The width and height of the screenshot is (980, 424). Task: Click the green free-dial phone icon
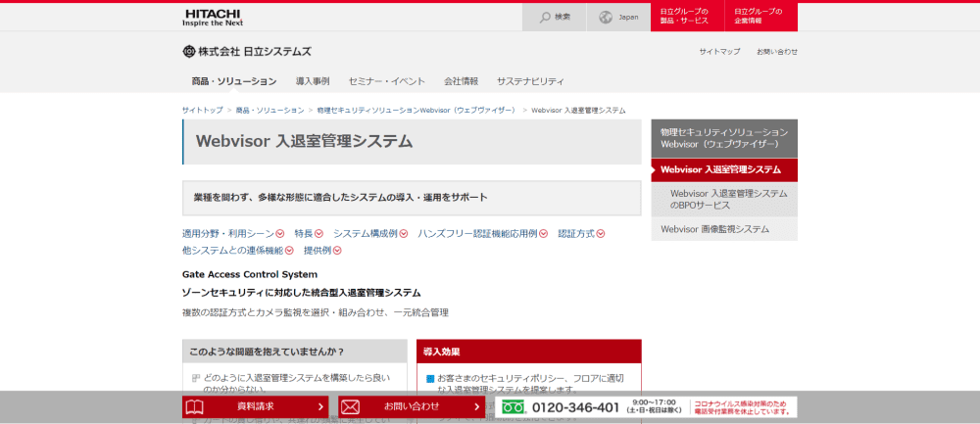513,407
